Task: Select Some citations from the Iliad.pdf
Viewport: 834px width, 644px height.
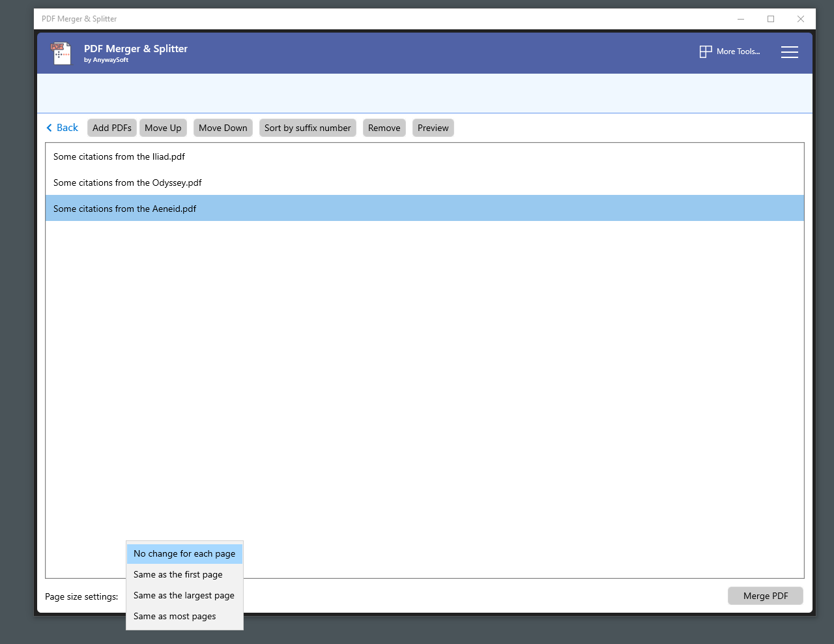Action: coord(425,156)
